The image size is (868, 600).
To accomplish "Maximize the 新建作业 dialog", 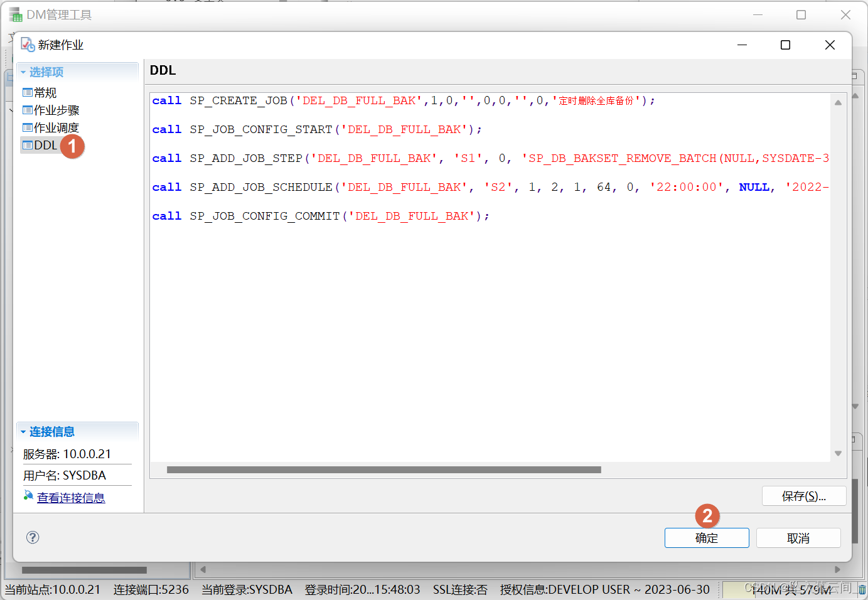I will [x=785, y=45].
